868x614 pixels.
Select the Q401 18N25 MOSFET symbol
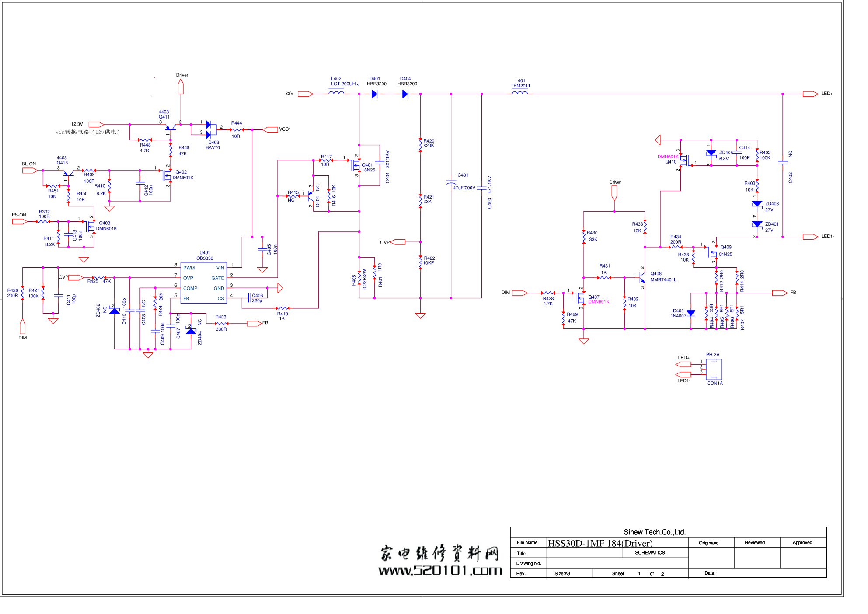(356, 165)
